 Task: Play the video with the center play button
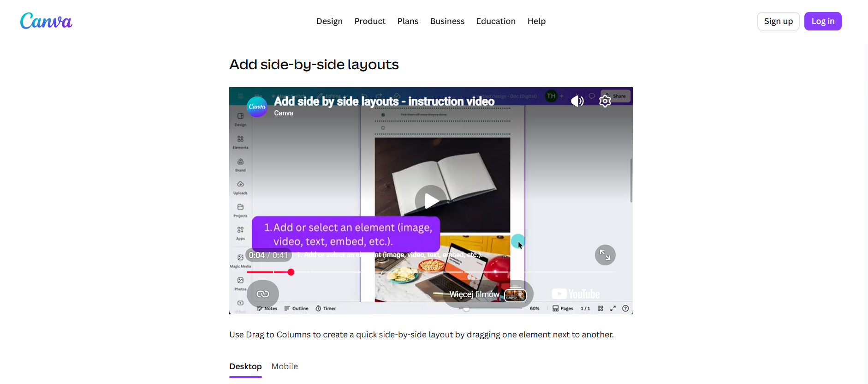coord(431,201)
